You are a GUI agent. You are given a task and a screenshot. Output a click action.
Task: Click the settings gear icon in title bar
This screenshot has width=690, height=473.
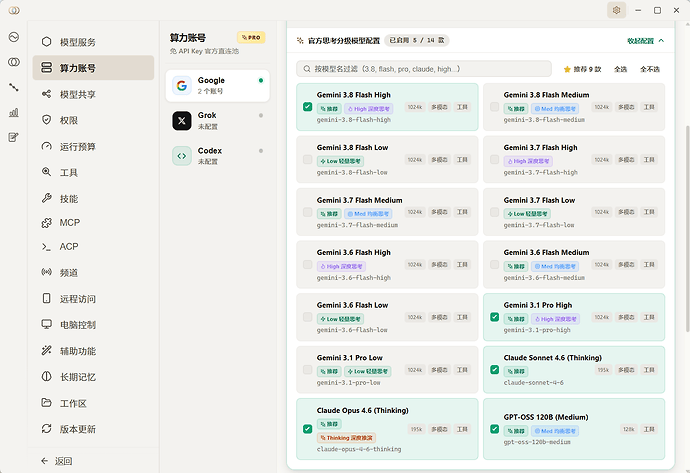(616, 10)
